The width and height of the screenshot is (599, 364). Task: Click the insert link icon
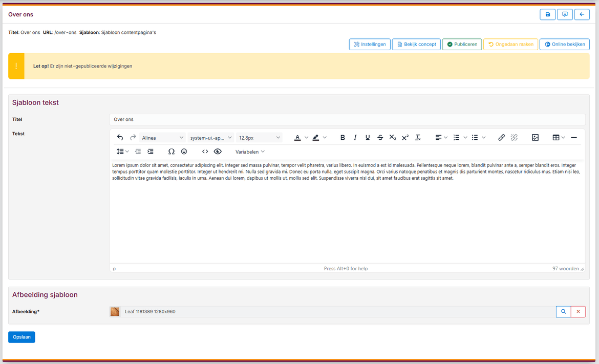501,138
